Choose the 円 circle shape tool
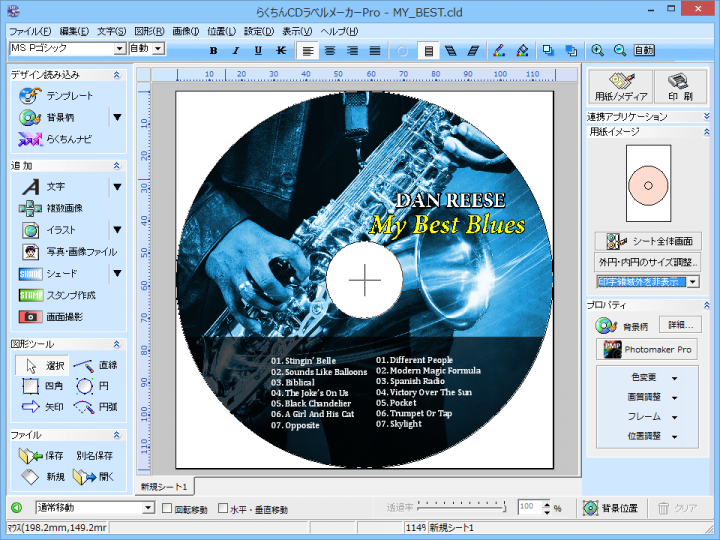 coord(96,386)
